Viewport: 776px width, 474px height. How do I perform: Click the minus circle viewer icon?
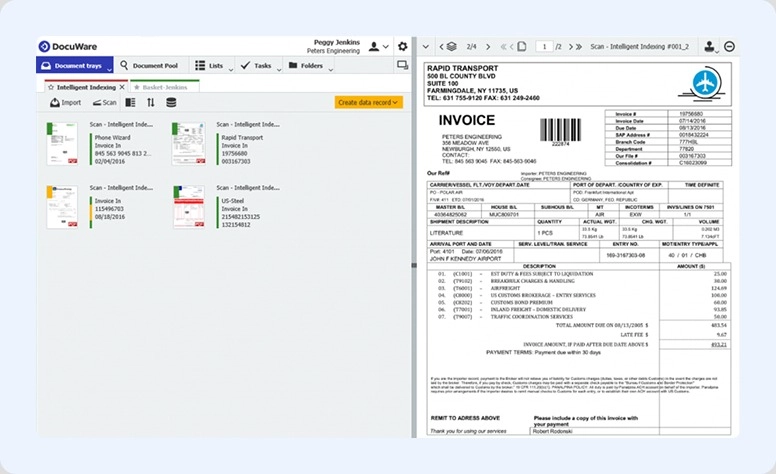[729, 47]
